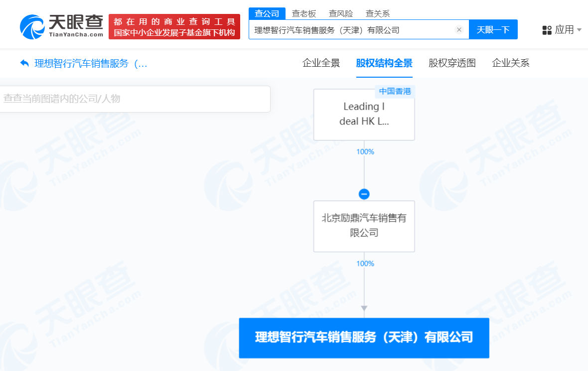
Task: Switch to the 企业全景 tab
Action: tap(321, 63)
